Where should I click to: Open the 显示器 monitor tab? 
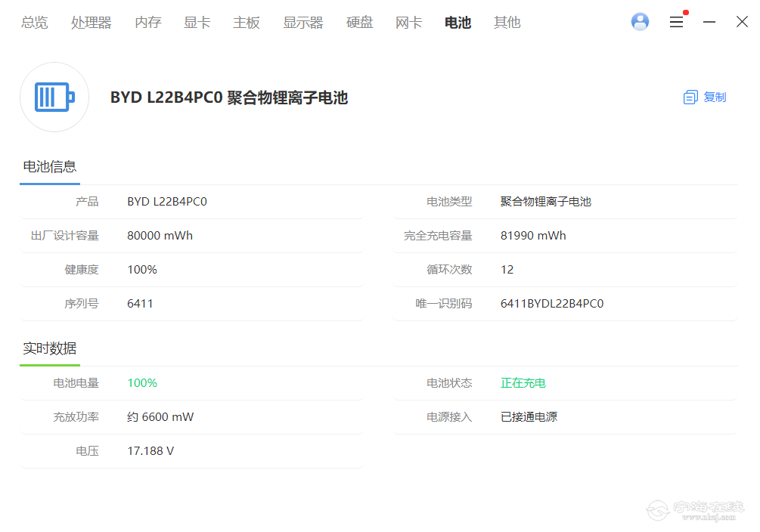[303, 22]
